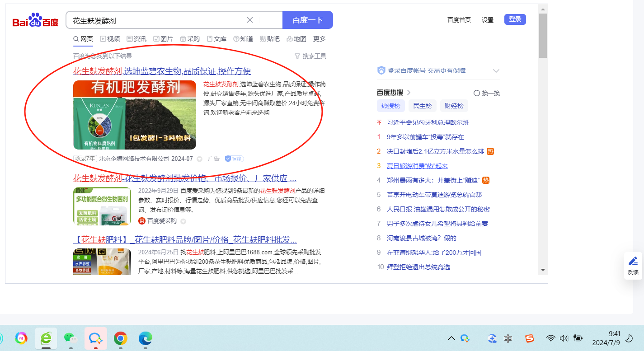Switch to the 民生榜 ranking tab
Image resolution: width=644 pixels, height=351 pixels.
click(x=423, y=106)
